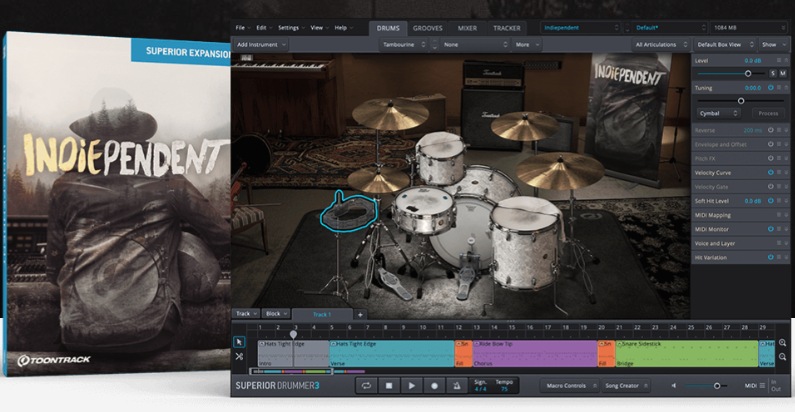Mute the instrument with the M button
This screenshot has width=795, height=412.
click(x=783, y=73)
